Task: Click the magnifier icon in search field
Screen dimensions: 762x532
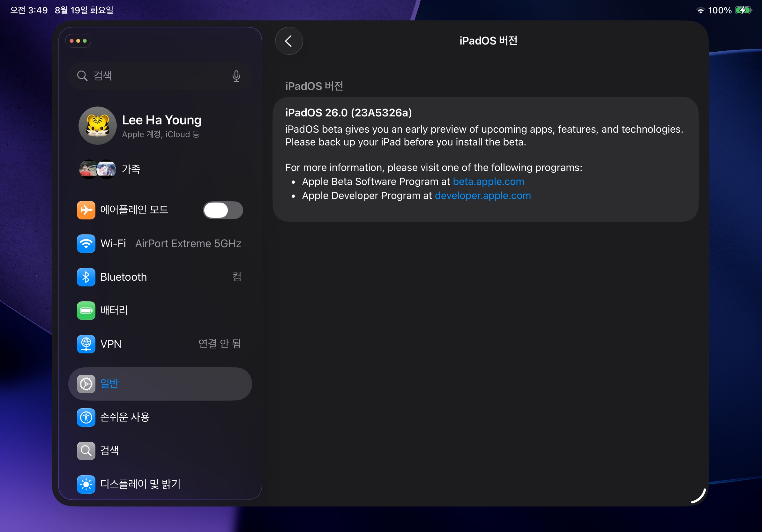Action: click(82, 76)
